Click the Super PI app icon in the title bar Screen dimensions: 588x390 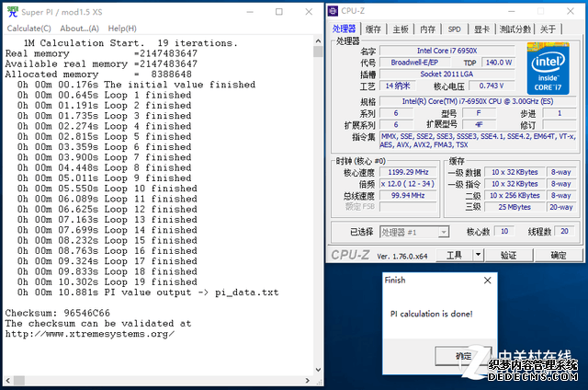tap(12, 12)
